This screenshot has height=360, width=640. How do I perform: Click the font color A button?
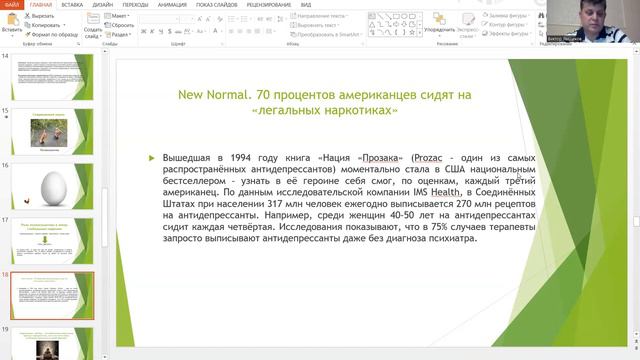click(215, 31)
